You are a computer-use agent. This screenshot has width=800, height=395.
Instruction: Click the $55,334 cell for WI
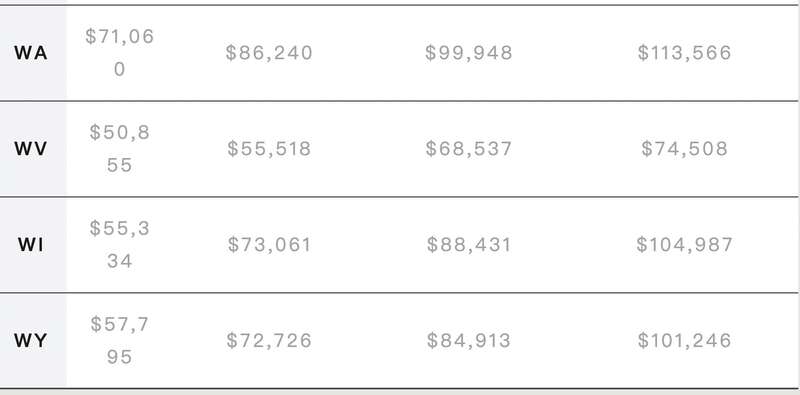[120, 245]
